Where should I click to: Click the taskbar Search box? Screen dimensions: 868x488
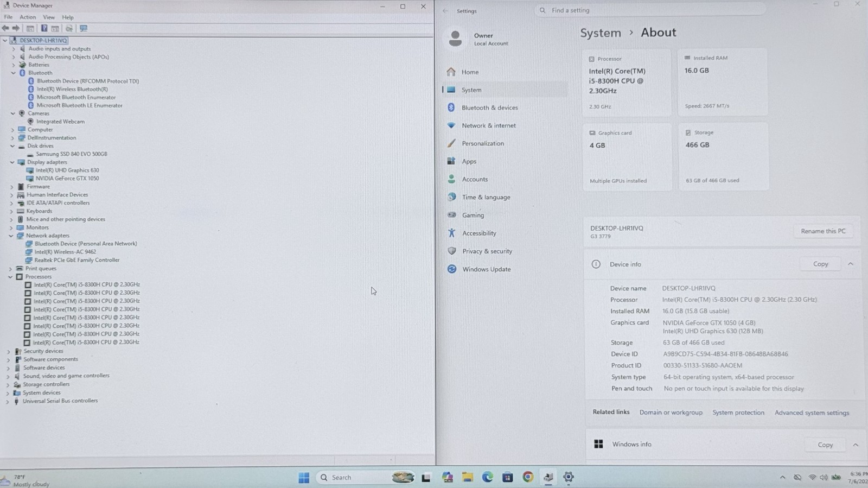point(365,478)
